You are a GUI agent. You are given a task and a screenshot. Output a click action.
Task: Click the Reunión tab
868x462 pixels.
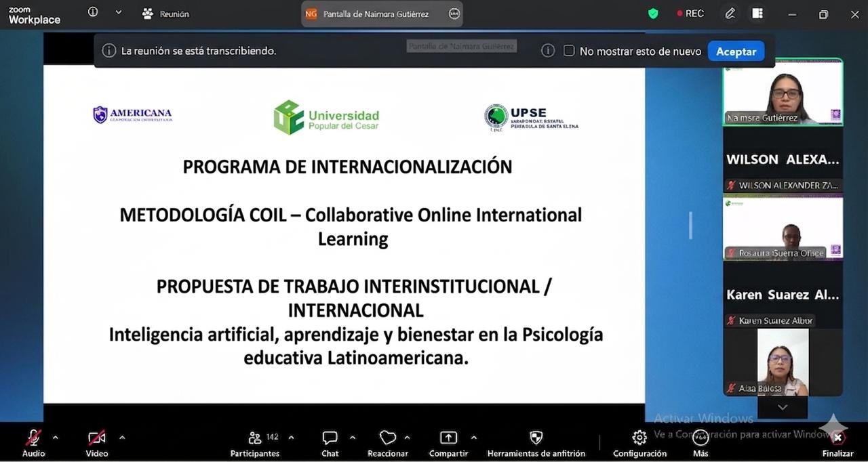(x=166, y=14)
